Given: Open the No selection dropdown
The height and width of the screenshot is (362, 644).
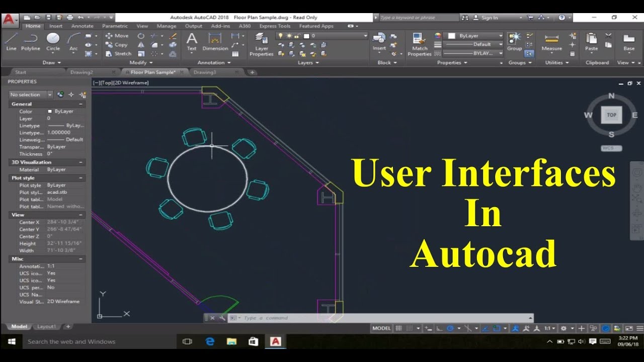Looking at the screenshot, I should click(x=31, y=95).
